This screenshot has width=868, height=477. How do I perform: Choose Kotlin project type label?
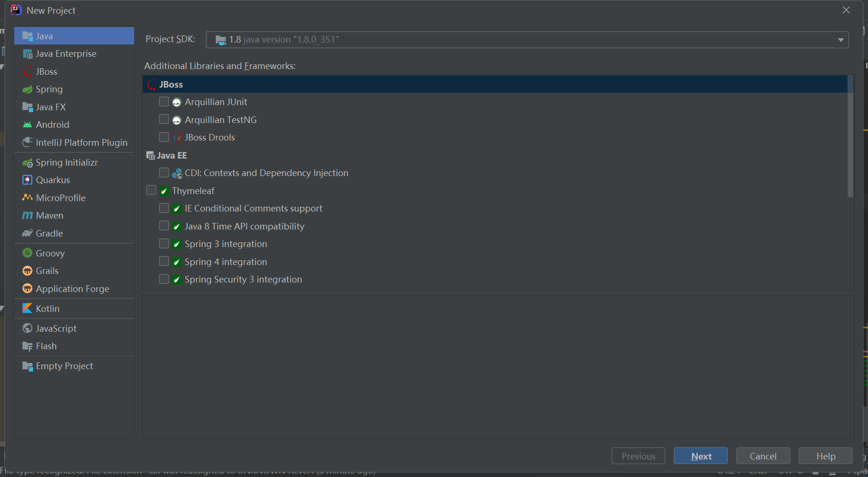(48, 309)
